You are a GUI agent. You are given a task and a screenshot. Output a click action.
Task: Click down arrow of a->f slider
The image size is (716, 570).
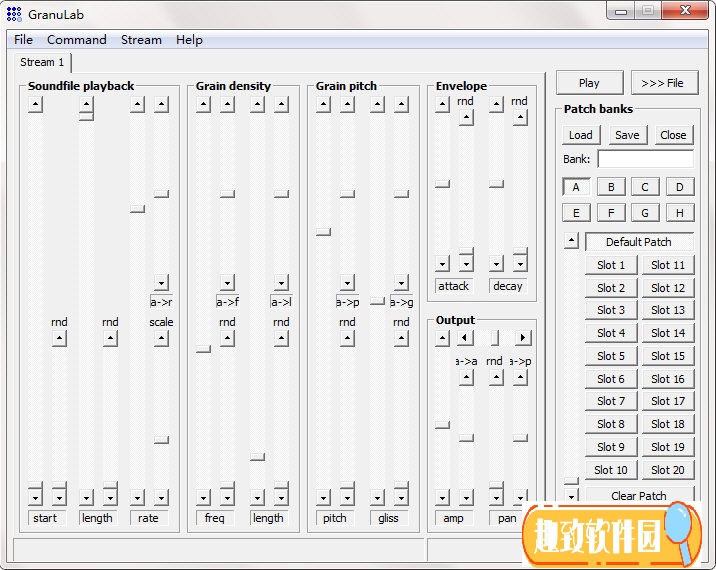[x=227, y=283]
